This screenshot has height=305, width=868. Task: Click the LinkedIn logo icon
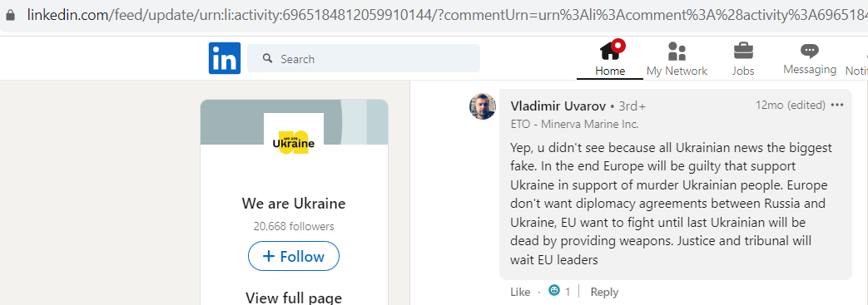coord(224,58)
